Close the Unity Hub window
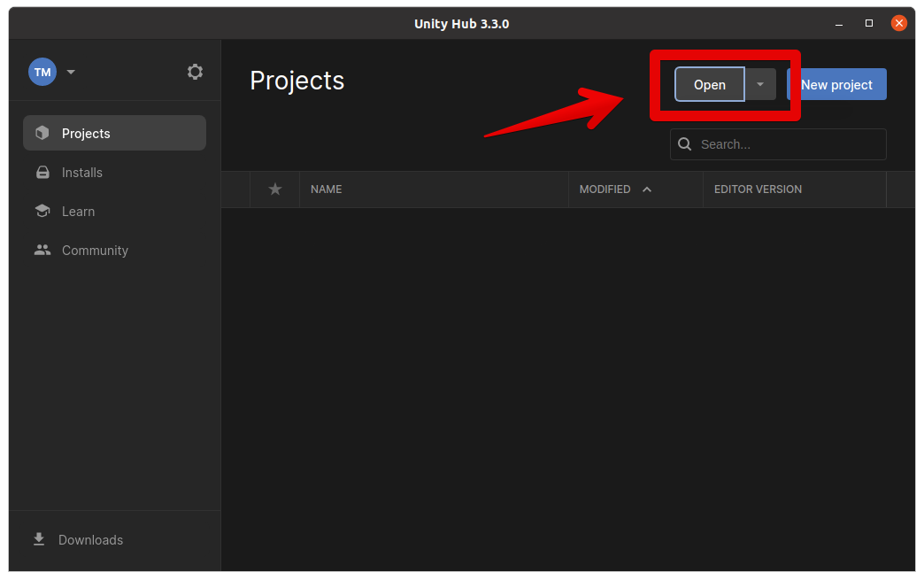The height and width of the screenshot is (580, 924). click(898, 23)
